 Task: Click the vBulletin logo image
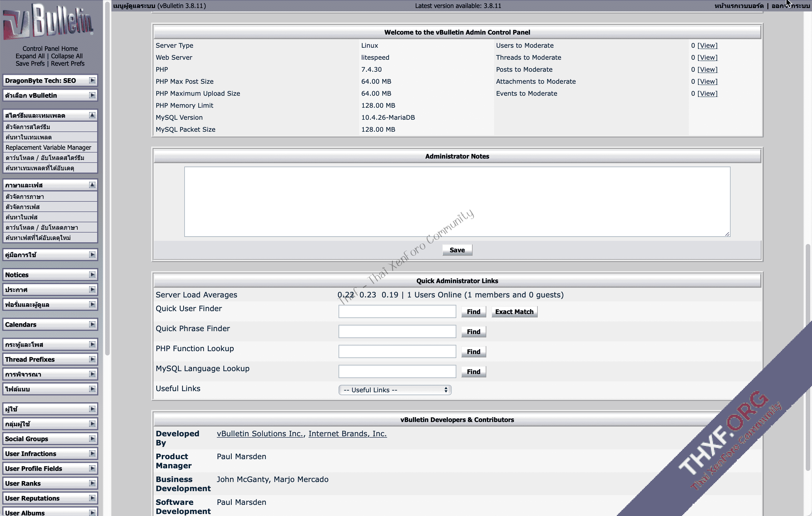click(48, 22)
